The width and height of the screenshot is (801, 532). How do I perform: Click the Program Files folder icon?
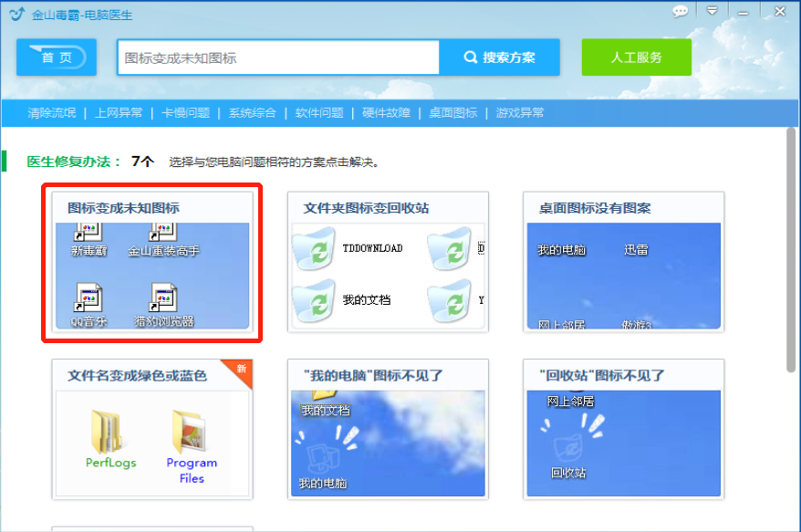click(x=189, y=431)
